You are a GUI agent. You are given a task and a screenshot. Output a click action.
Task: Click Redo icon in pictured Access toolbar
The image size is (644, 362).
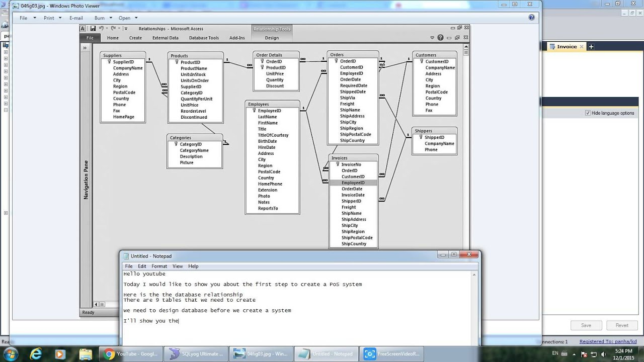click(x=113, y=29)
